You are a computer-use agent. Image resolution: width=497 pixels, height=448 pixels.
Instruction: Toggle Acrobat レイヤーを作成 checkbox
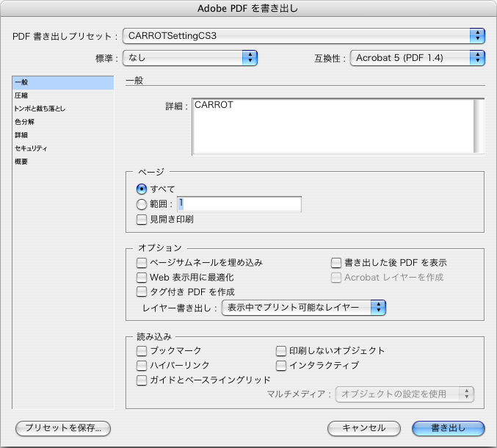point(336,278)
